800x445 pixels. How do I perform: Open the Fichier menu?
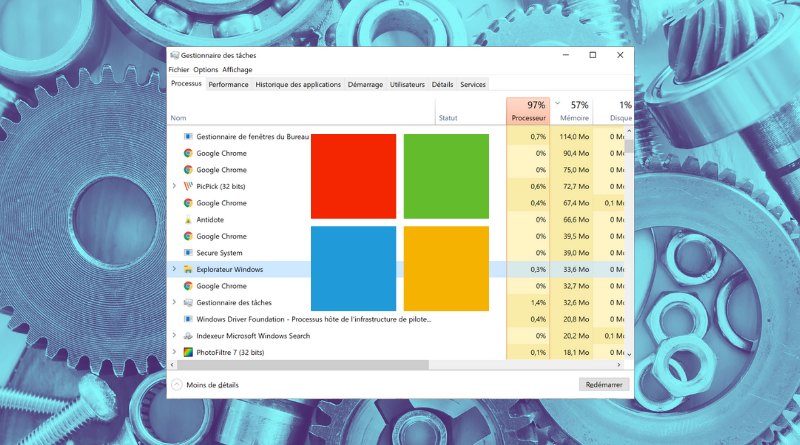[x=179, y=69]
